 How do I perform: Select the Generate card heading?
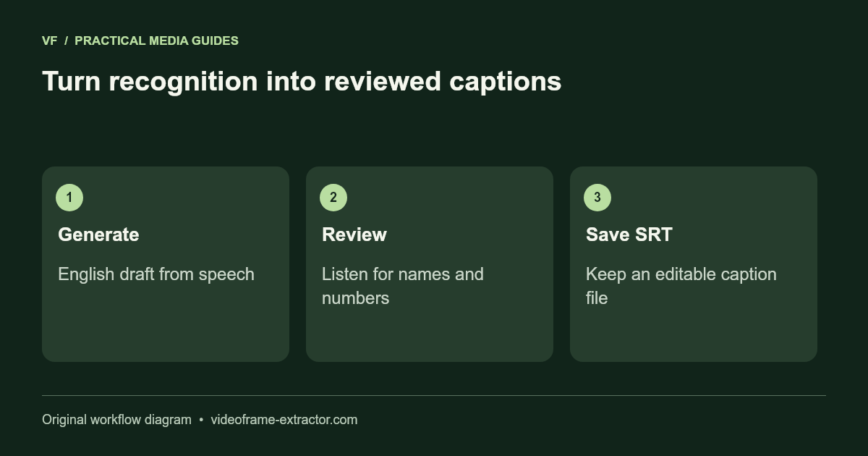click(98, 235)
